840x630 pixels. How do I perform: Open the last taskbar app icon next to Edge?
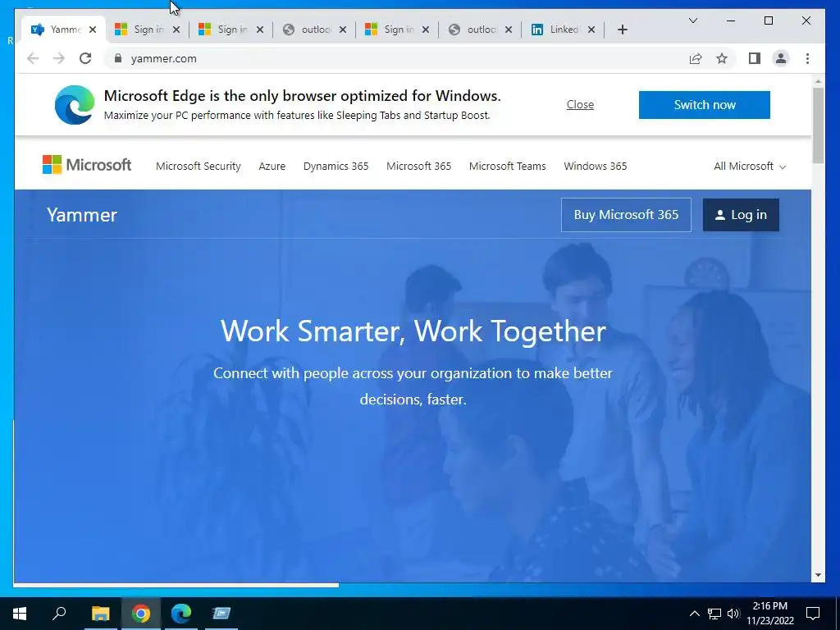[221, 614]
